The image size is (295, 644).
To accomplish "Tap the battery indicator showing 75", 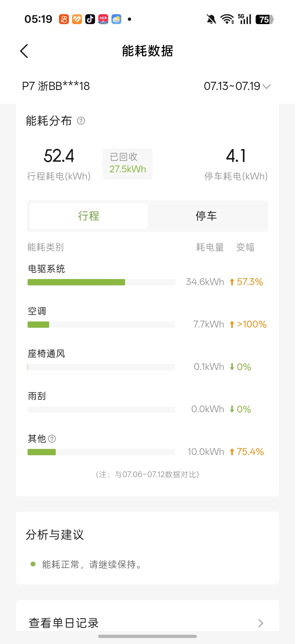I will (x=264, y=19).
